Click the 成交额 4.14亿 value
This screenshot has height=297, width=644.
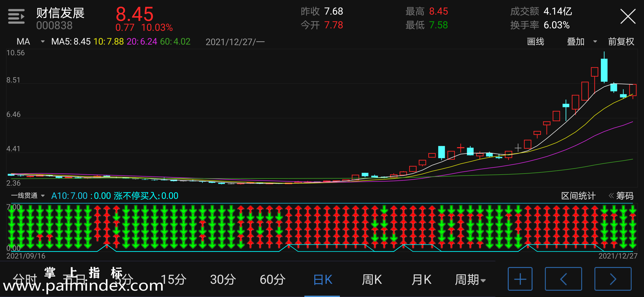tap(558, 11)
